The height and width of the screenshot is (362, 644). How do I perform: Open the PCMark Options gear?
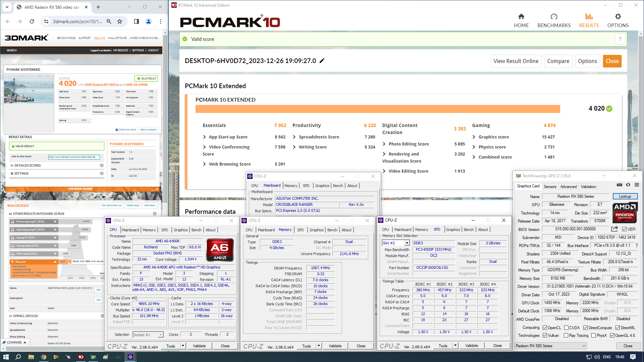click(x=618, y=20)
